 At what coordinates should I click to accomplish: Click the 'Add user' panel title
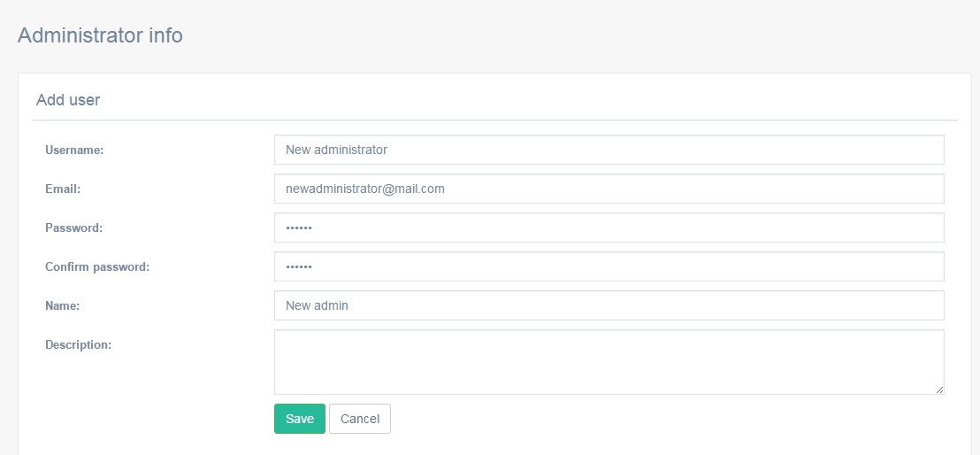pos(68,99)
